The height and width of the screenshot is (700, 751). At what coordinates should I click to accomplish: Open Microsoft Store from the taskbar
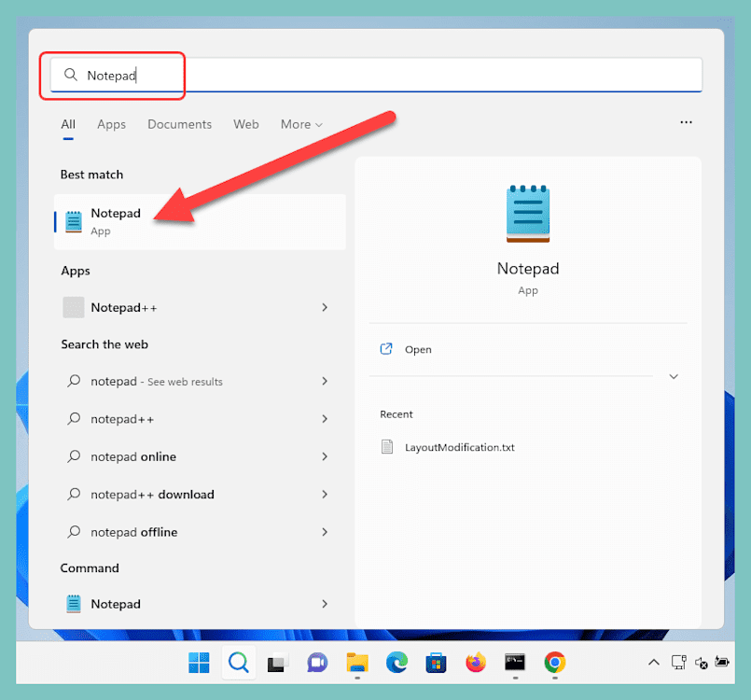coord(436,663)
